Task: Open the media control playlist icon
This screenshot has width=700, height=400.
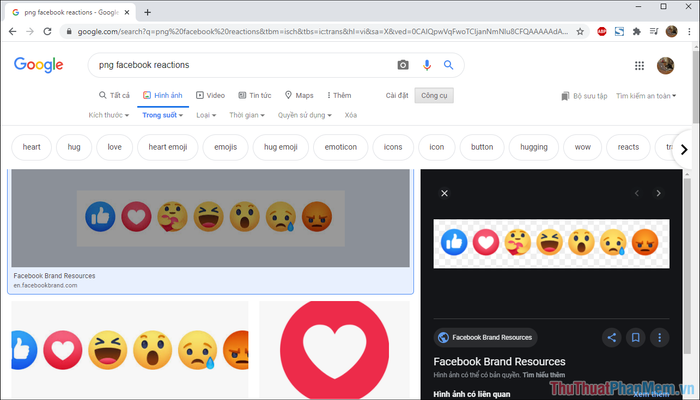Action: pyautogui.click(x=654, y=31)
